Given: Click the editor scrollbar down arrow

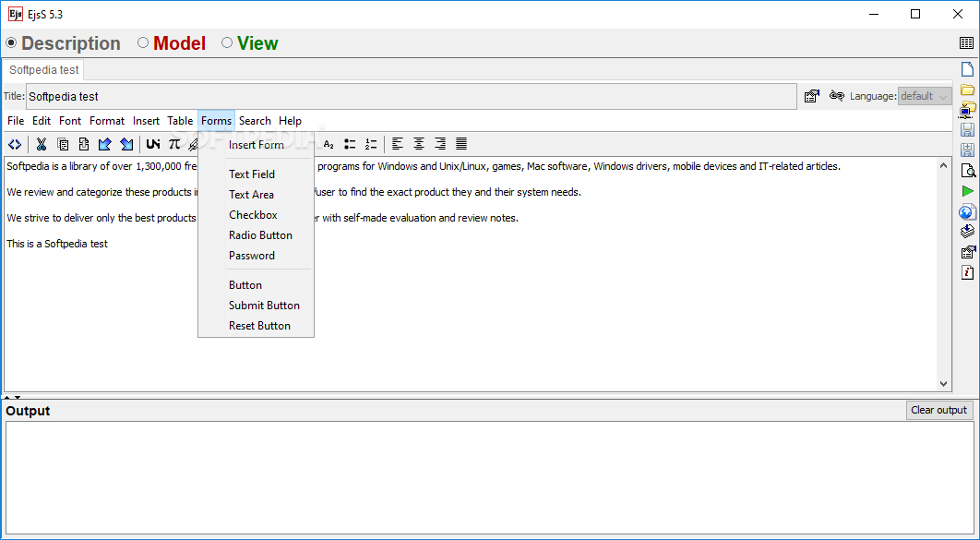Looking at the screenshot, I should (943, 384).
